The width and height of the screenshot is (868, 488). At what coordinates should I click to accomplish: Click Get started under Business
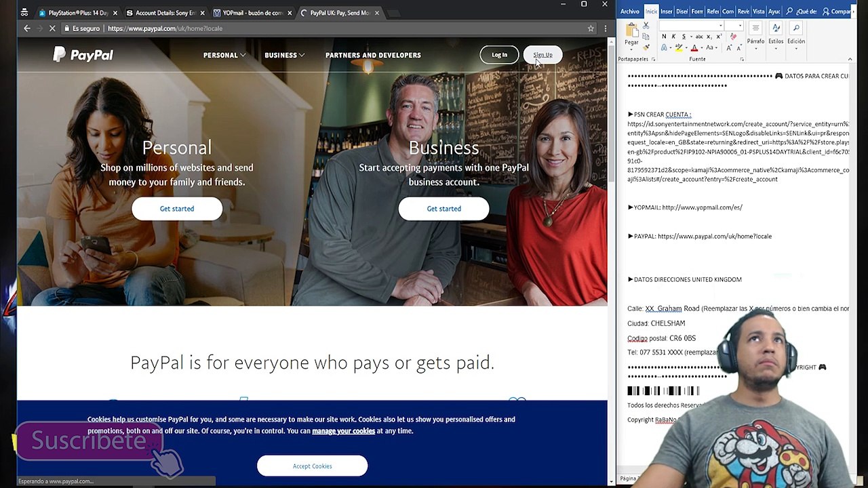[443, 209]
